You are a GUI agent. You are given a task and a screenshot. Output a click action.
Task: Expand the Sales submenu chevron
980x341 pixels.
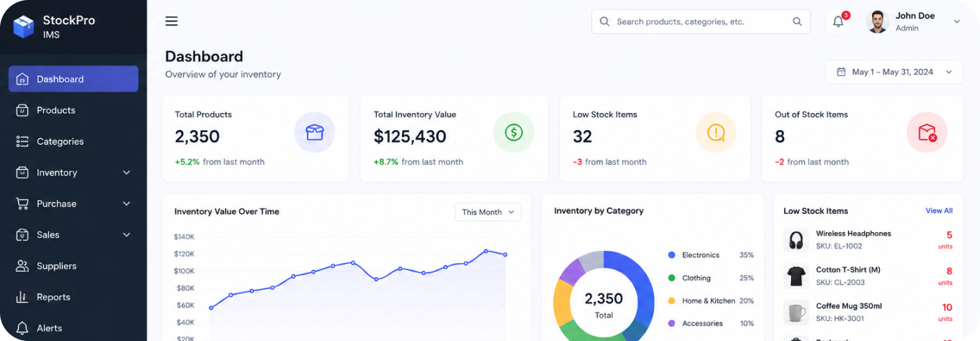coord(126,234)
